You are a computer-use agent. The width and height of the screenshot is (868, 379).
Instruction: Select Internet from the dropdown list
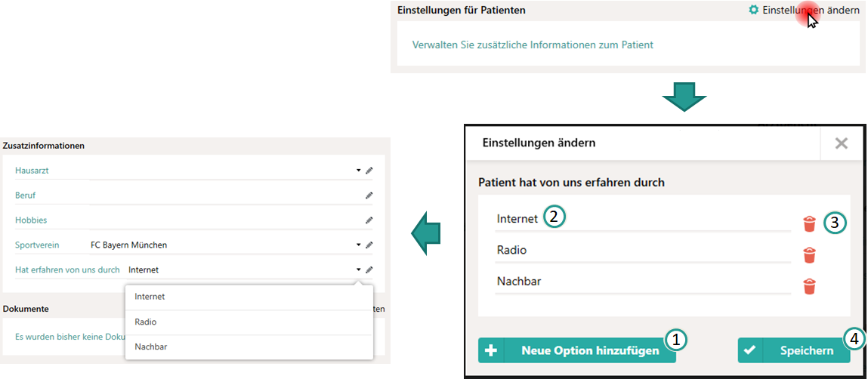point(249,297)
